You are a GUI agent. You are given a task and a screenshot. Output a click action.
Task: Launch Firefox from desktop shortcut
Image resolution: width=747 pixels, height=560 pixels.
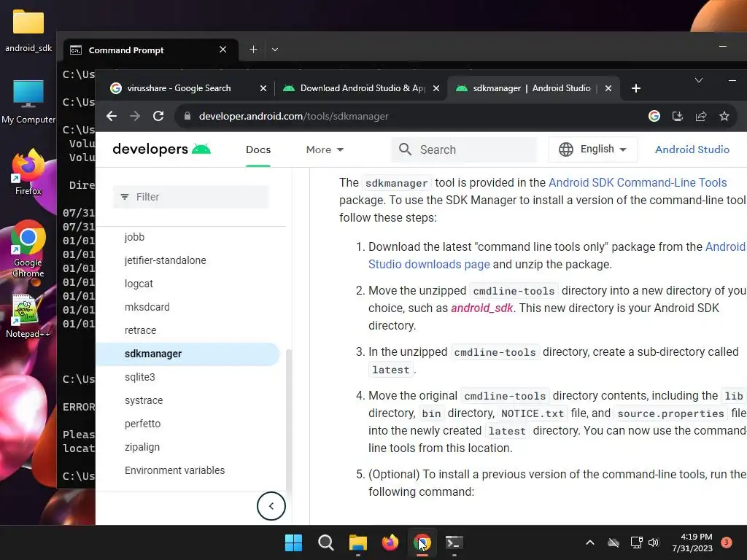pyautogui.click(x=28, y=172)
